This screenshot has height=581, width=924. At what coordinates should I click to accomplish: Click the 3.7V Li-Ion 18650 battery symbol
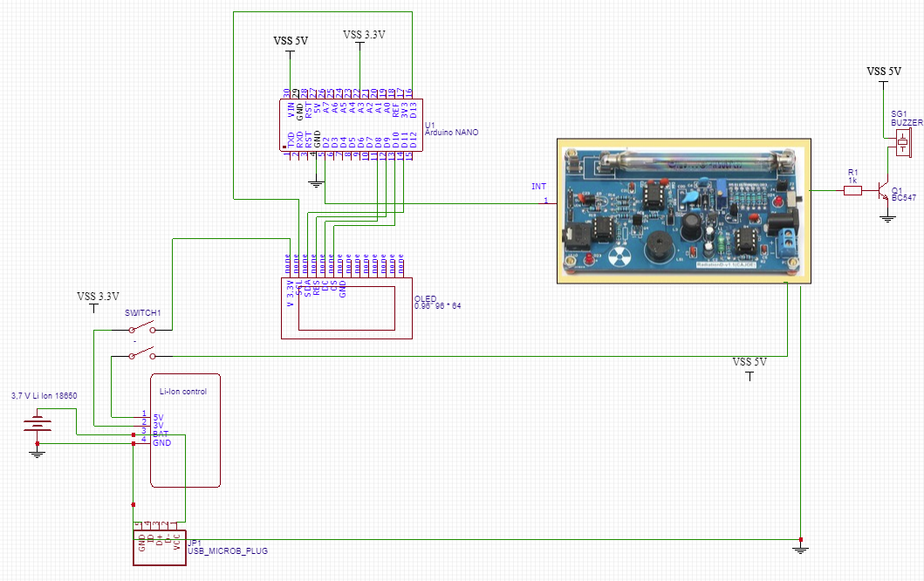pyautogui.click(x=37, y=423)
